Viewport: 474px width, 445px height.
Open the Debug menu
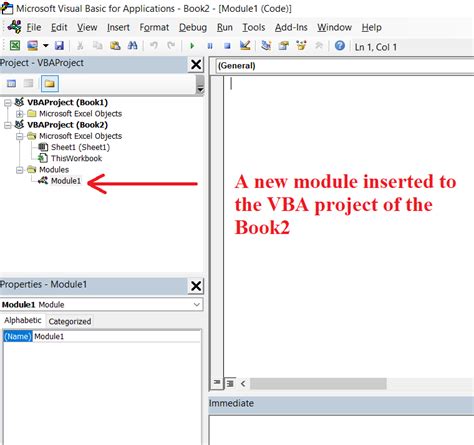(193, 27)
